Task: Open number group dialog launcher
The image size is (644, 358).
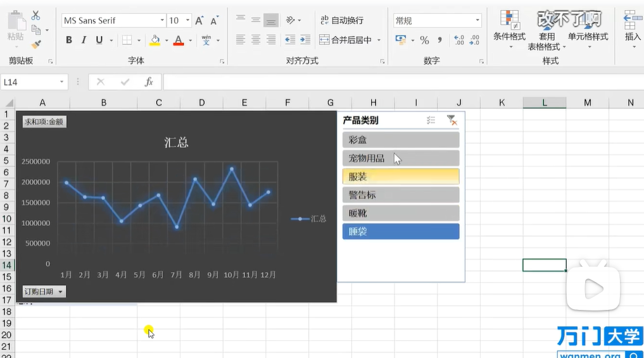Action: pyautogui.click(x=481, y=61)
